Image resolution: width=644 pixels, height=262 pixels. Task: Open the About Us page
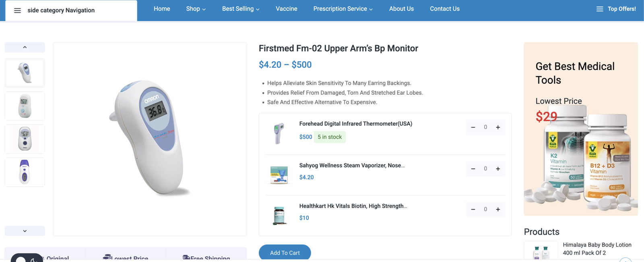pos(401,9)
